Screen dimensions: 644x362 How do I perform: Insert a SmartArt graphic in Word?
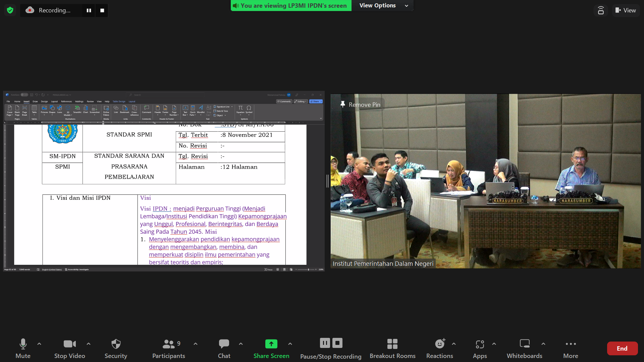(77, 109)
